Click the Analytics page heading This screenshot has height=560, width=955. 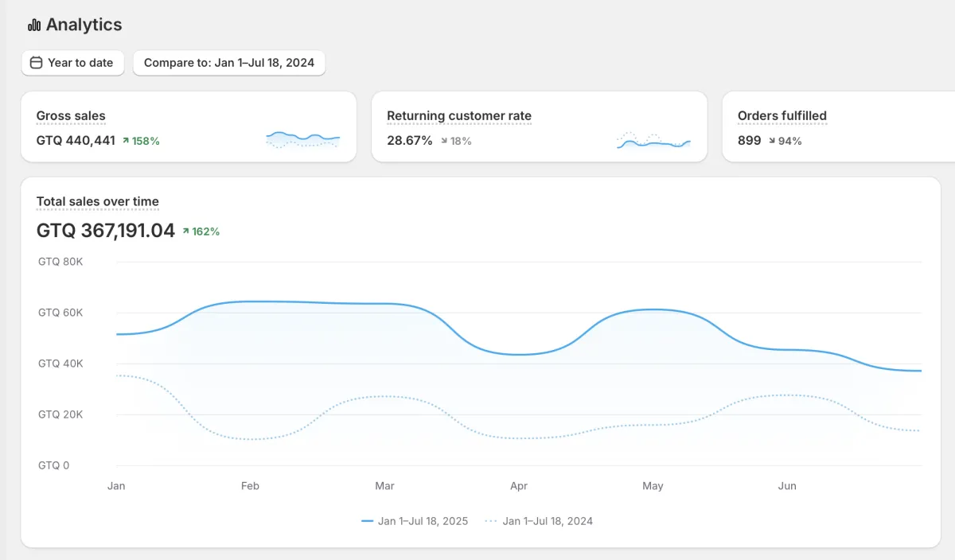click(84, 25)
